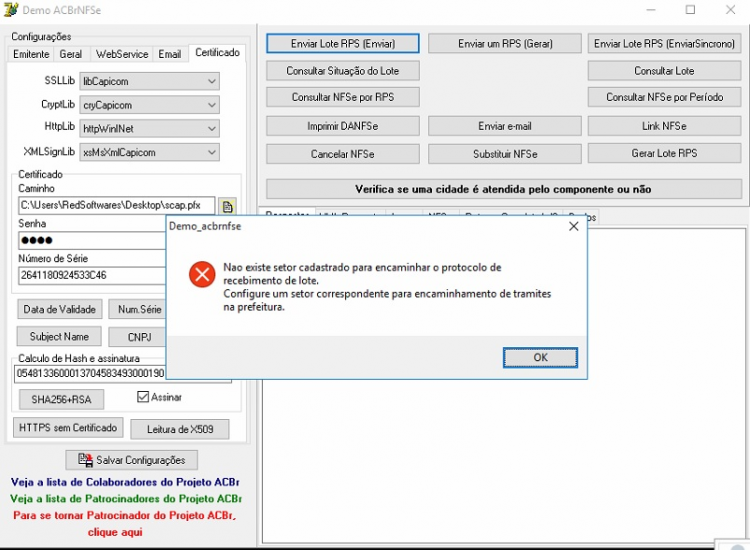This screenshot has width=750, height=550.
Task: Open Colaboradores do Projeto ACBr link
Action: (x=125, y=482)
